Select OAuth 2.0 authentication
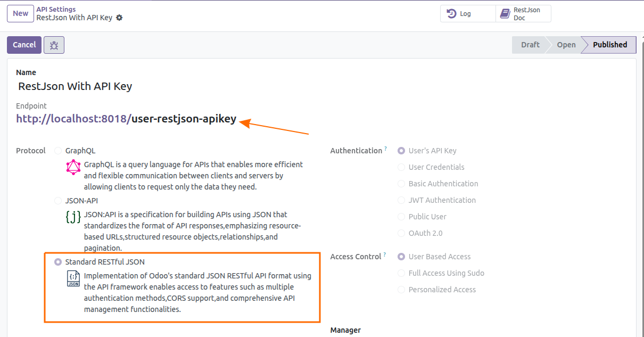The width and height of the screenshot is (644, 337). tap(401, 234)
